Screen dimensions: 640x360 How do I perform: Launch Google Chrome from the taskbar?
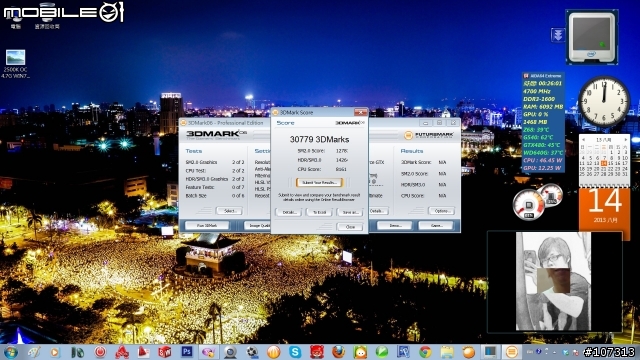[x=425, y=351]
